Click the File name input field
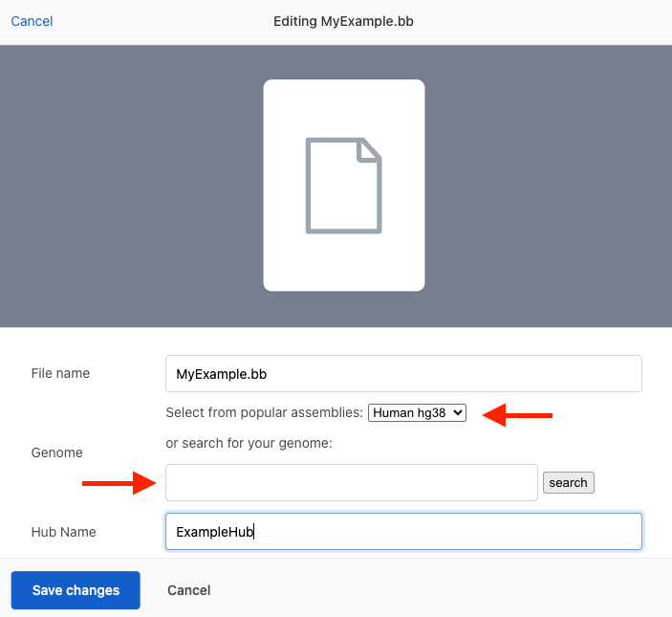Viewport: 672px width, 617px height. click(403, 373)
